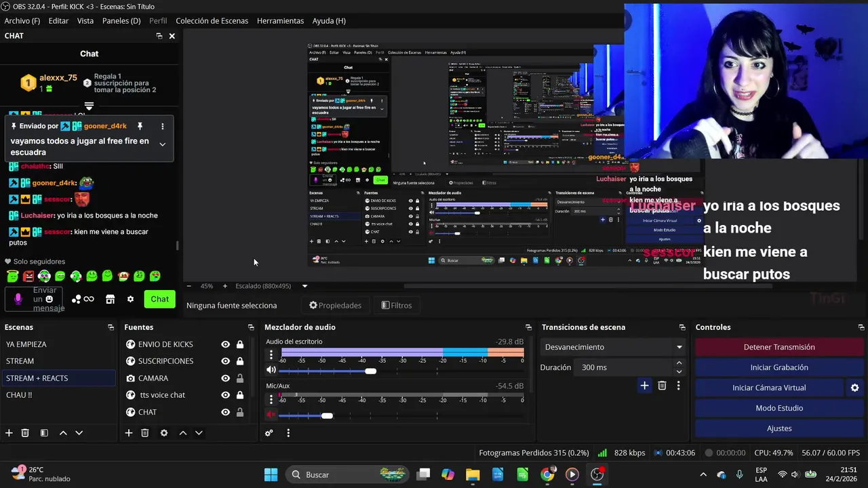Open chat shop storefront icon
868x488 pixels.
[111, 299]
